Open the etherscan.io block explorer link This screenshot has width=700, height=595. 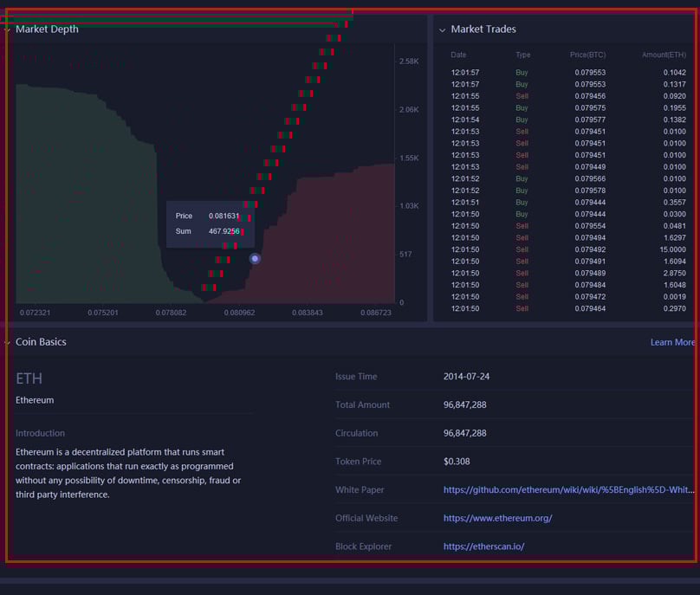point(483,547)
